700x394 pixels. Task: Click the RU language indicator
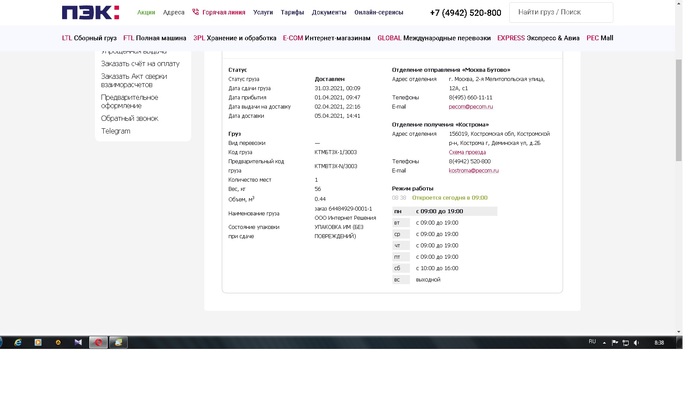pos(592,342)
